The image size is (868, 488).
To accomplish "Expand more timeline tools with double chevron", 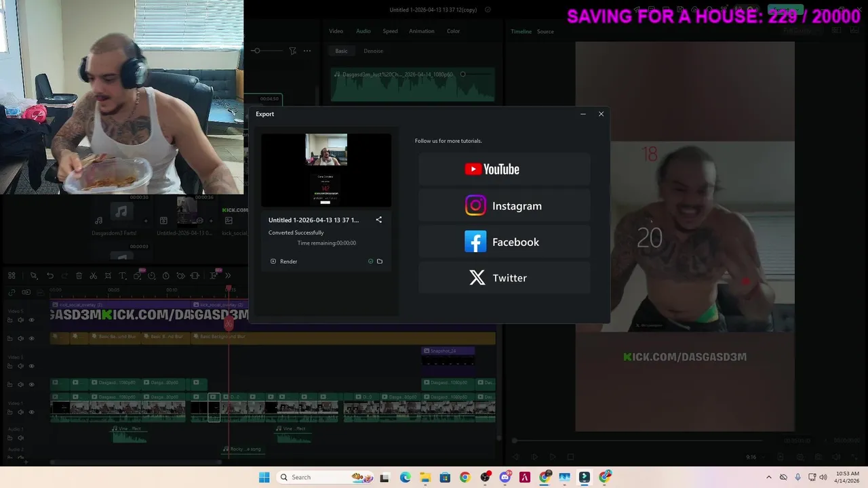I will [x=227, y=276].
